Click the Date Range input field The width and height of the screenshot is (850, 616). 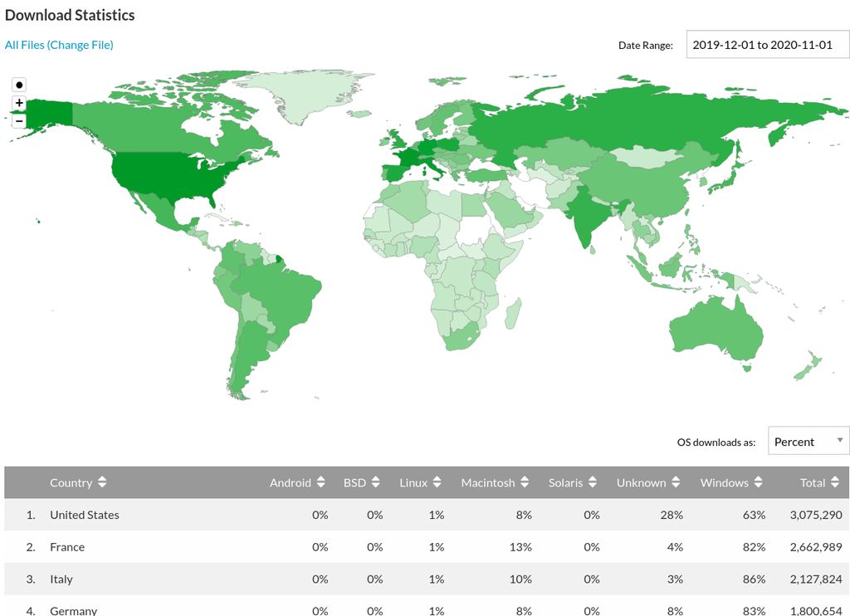click(767, 45)
